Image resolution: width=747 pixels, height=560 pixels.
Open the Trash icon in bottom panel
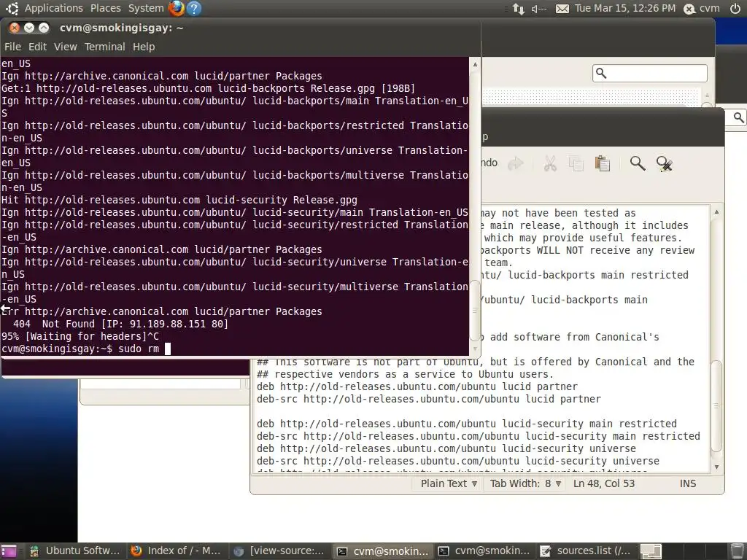[737, 551]
